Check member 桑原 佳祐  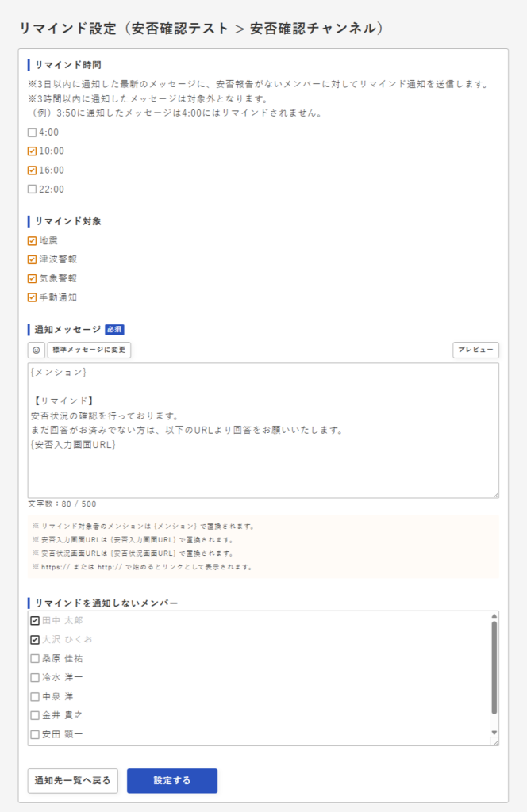(35, 659)
